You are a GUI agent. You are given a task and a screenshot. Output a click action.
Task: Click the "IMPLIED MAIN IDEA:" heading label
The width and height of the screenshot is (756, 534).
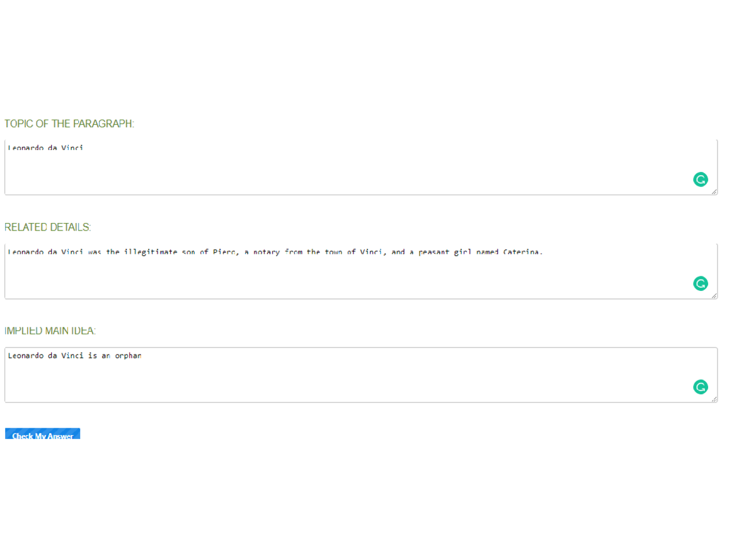(50, 331)
